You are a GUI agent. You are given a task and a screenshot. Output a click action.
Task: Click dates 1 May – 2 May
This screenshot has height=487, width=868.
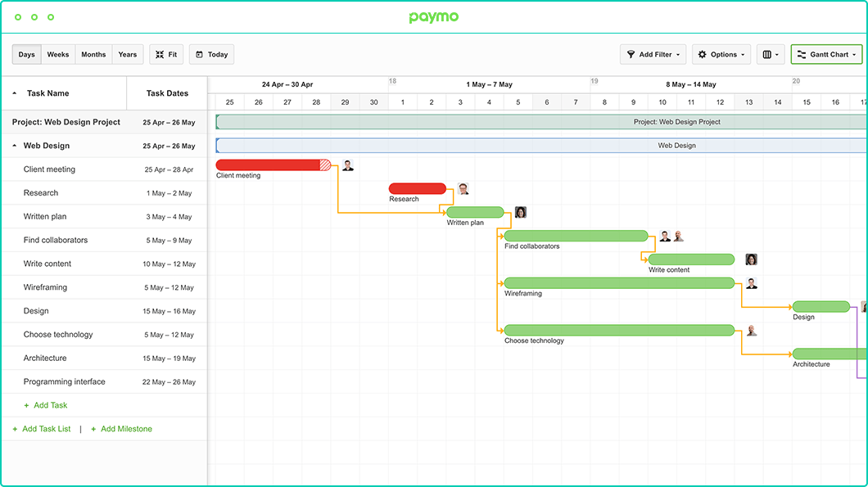click(x=169, y=193)
